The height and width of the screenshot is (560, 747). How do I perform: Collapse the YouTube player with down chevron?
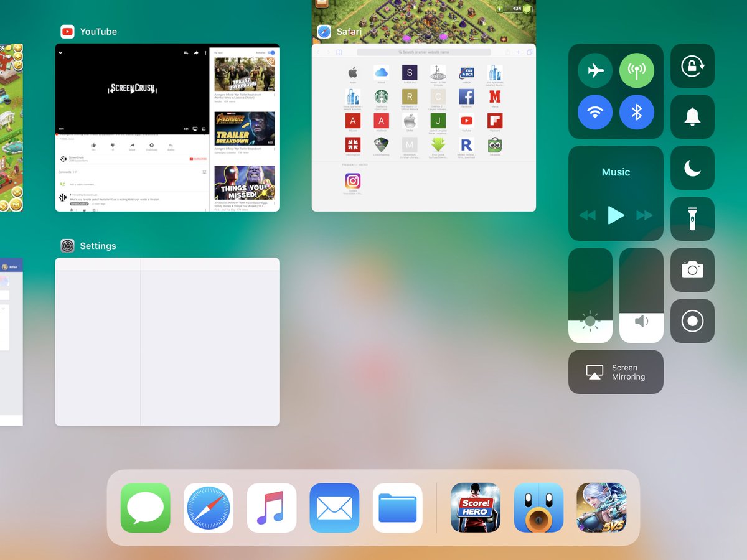(60, 53)
